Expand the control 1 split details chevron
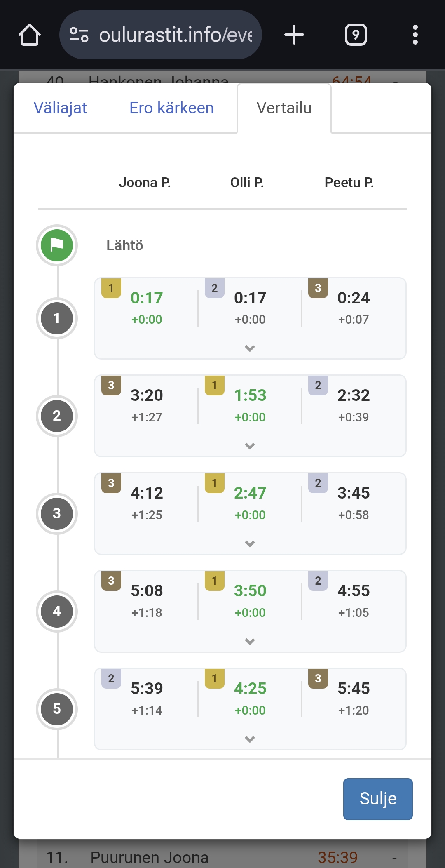Viewport: 445px width, 868px height. [250, 348]
